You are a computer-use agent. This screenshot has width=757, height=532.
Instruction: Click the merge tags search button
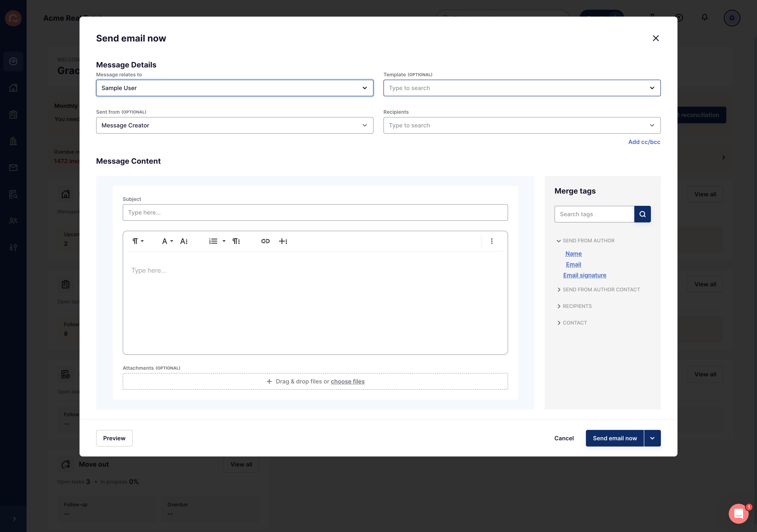point(642,214)
